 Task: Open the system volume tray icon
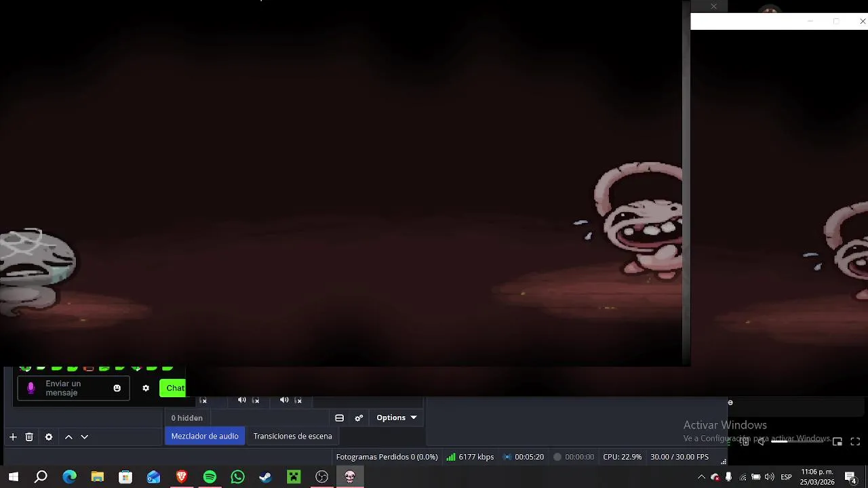769,477
